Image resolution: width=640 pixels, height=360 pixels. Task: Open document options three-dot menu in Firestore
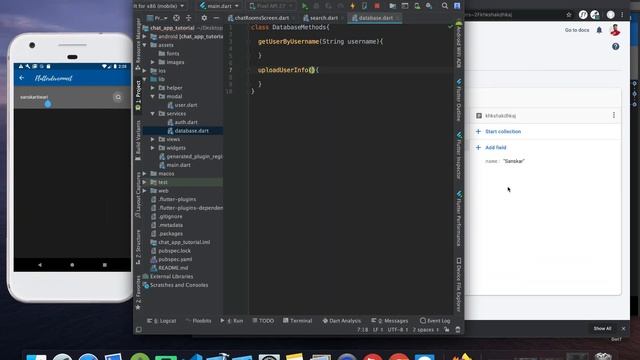tap(614, 116)
